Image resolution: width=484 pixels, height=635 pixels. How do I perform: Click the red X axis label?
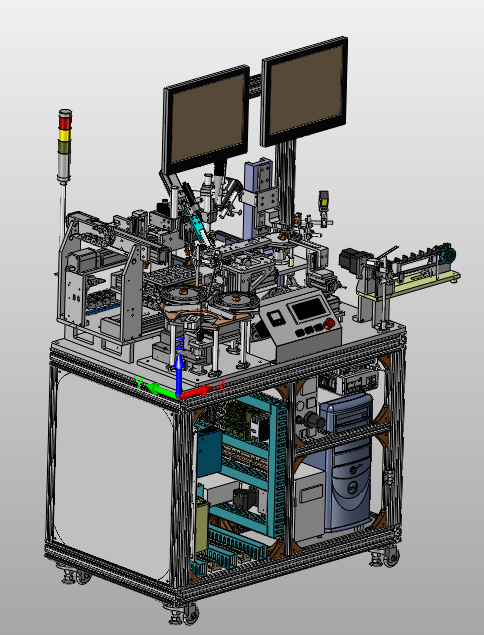pos(220,386)
